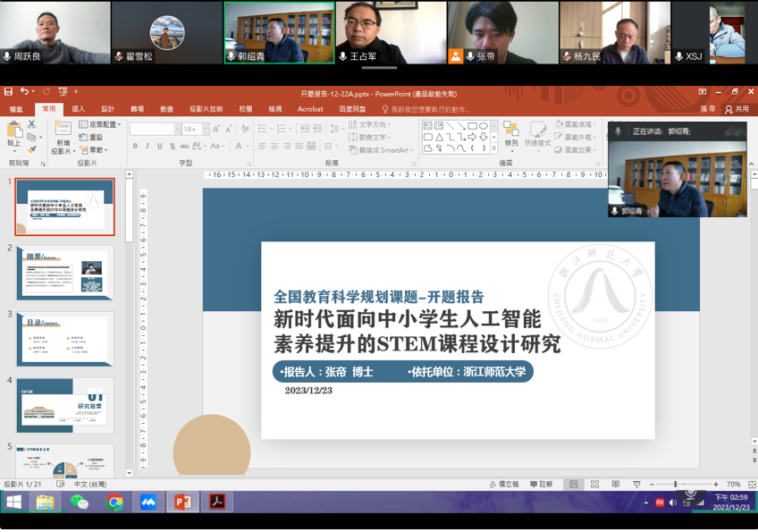The height and width of the screenshot is (532, 758).
Task: Open WeChat from the taskbar
Action: [80, 502]
